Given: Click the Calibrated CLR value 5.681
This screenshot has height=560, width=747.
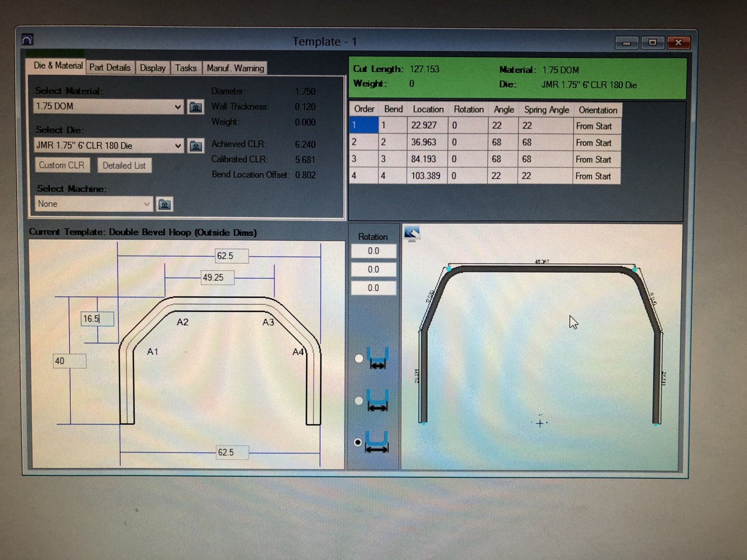Looking at the screenshot, I should [x=305, y=160].
